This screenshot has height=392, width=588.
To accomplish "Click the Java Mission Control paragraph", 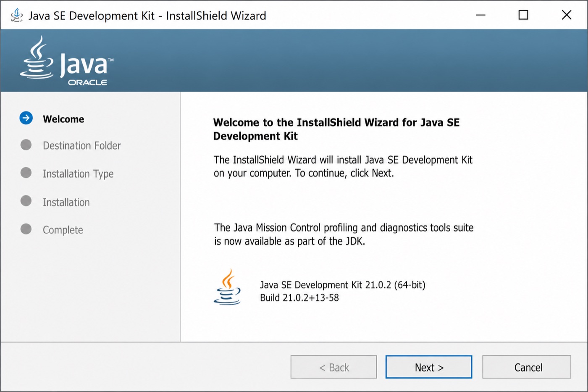I will (x=344, y=234).
